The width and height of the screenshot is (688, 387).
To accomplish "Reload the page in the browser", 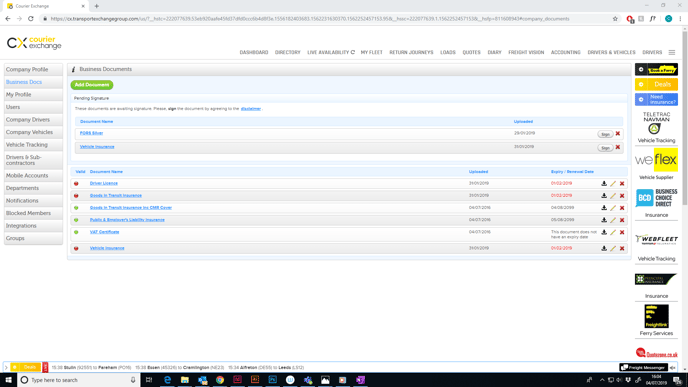I will pyautogui.click(x=31, y=19).
